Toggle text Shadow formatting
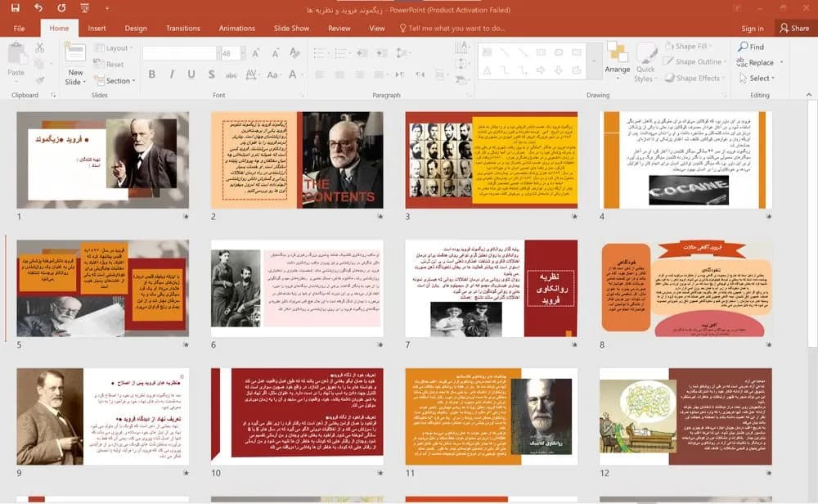Screen dimensions: 818x504 coord(211,74)
